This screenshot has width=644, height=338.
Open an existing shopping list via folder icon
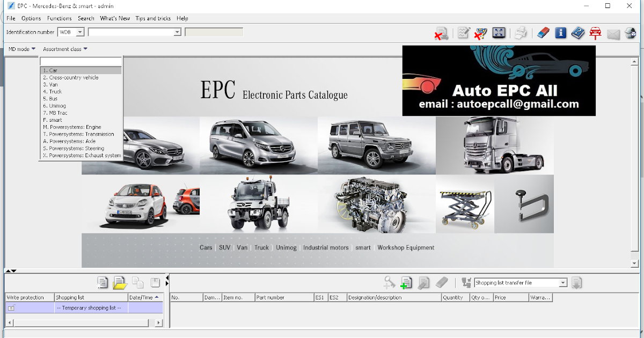pos(119,283)
